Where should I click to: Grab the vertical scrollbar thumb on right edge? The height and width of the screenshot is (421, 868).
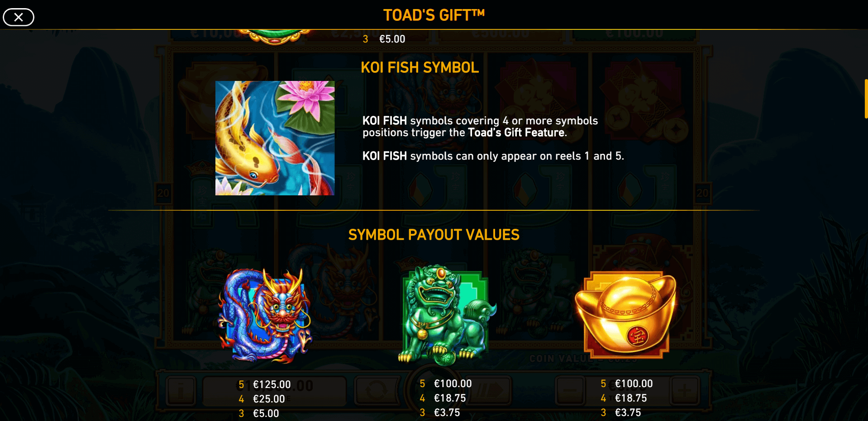(866, 99)
